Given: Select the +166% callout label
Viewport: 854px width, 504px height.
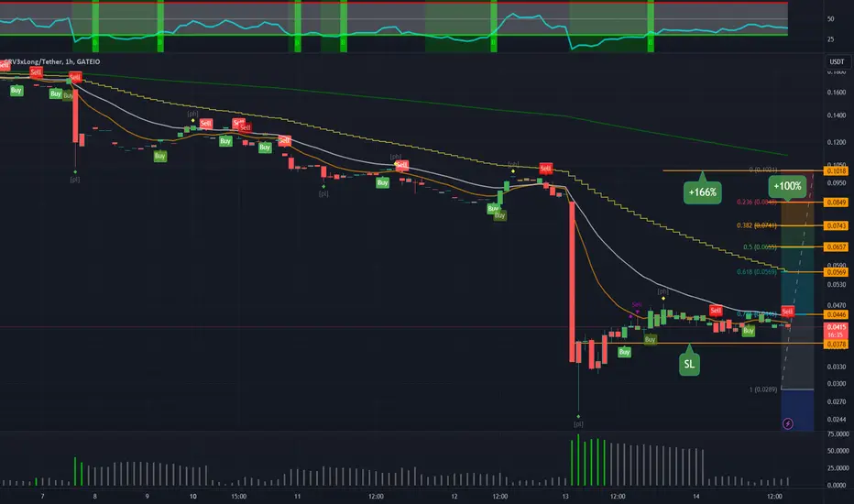Looking at the screenshot, I should point(702,192).
